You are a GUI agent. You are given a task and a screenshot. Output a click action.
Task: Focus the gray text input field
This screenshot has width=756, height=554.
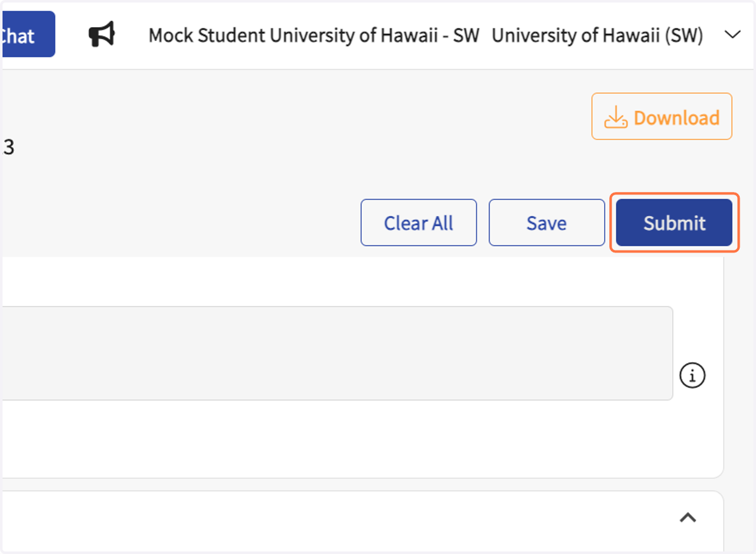(336, 353)
